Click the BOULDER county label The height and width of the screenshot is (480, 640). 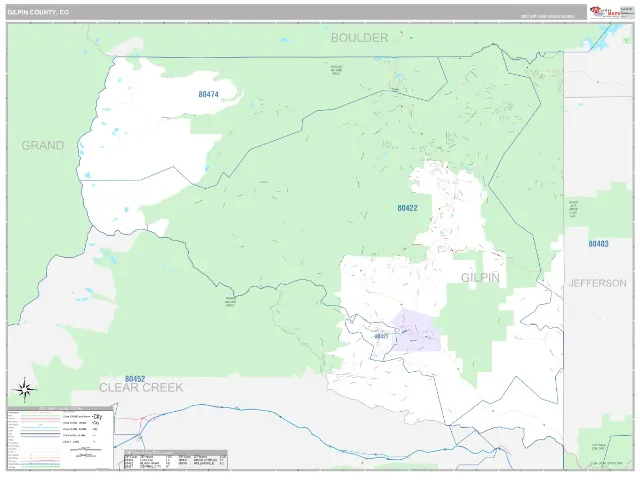[x=359, y=38]
